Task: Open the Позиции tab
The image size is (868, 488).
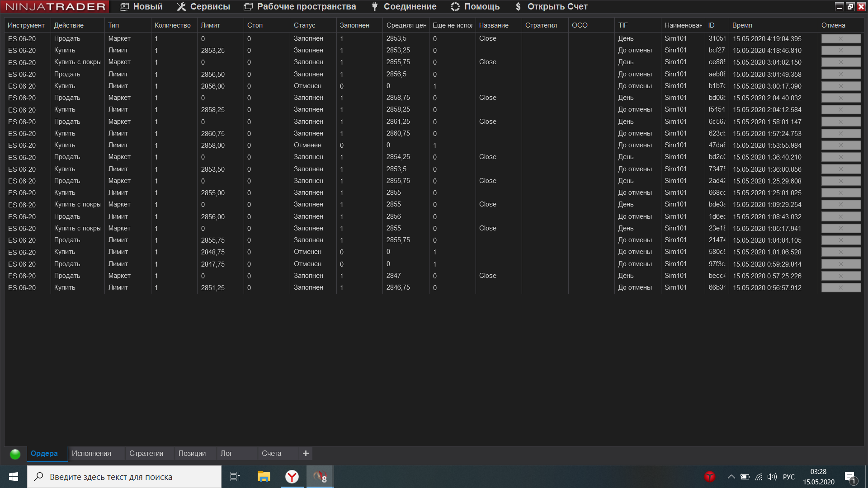Action: (x=192, y=453)
